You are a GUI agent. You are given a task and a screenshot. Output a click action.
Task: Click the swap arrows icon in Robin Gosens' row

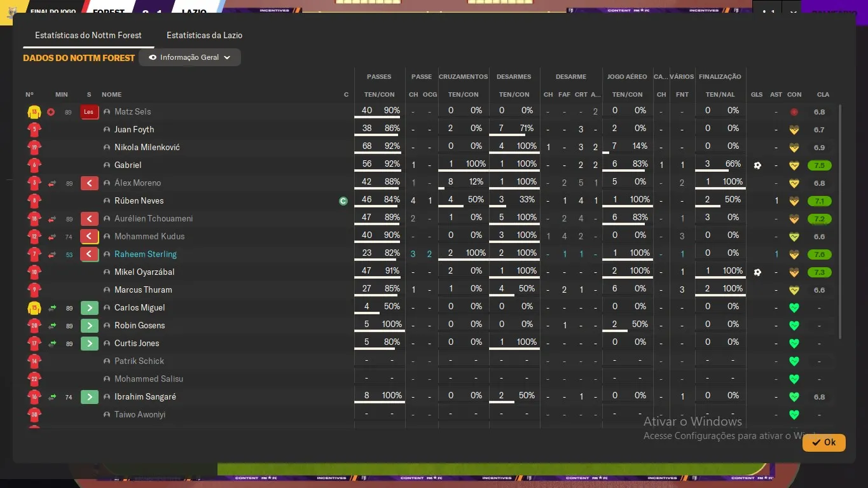(x=52, y=326)
